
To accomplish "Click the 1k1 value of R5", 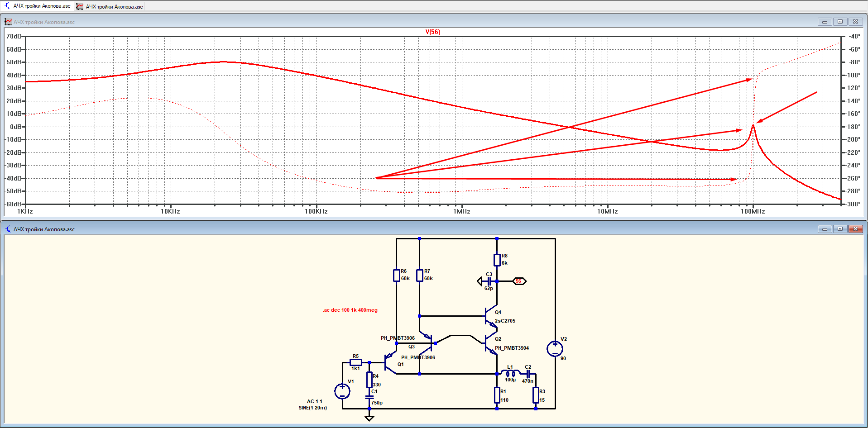I will click(x=356, y=368).
